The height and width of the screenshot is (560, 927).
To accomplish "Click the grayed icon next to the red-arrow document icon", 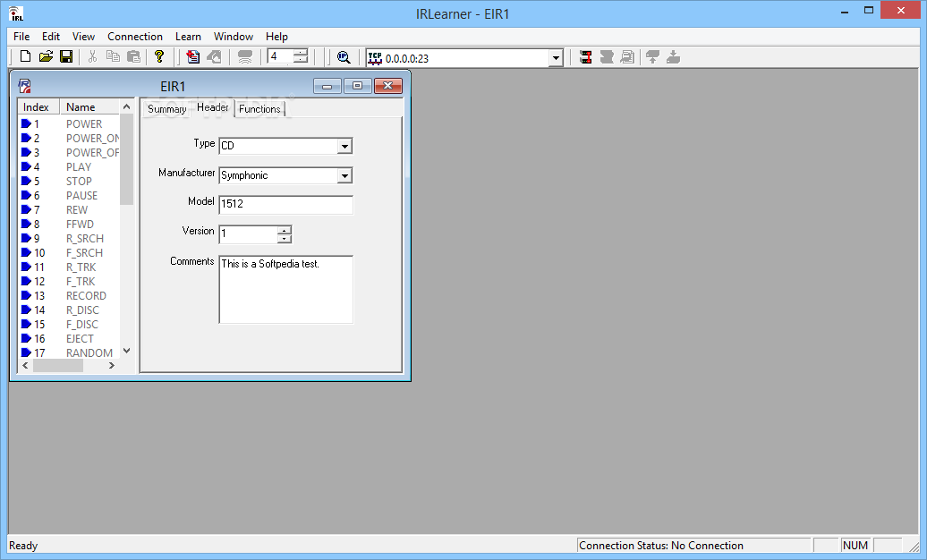I will [x=214, y=56].
